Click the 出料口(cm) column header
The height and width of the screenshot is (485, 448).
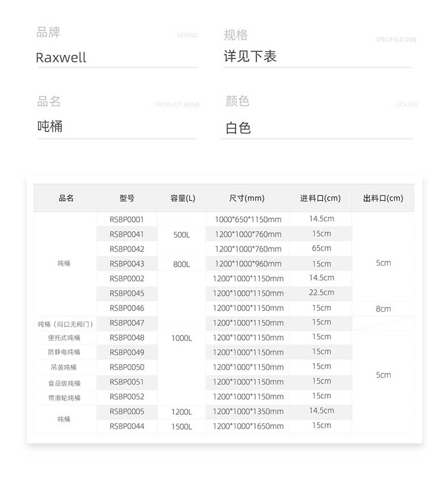click(383, 198)
